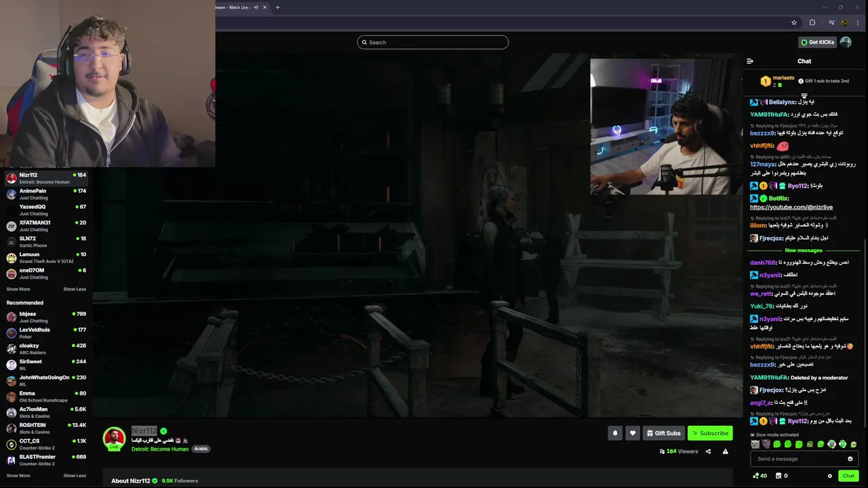Click Show Less under followed channels

75,289
